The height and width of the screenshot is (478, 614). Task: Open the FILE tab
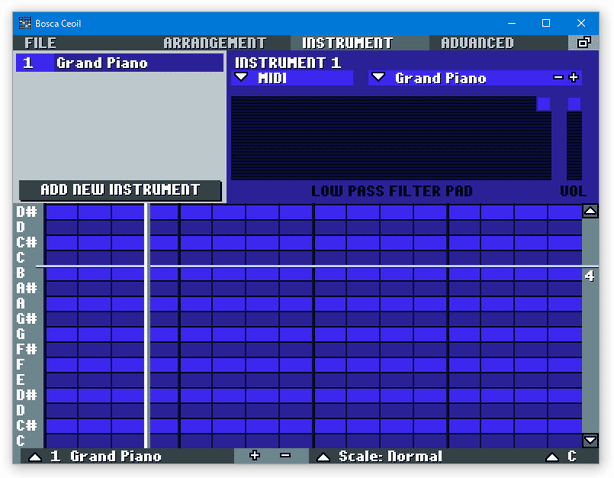[x=40, y=43]
